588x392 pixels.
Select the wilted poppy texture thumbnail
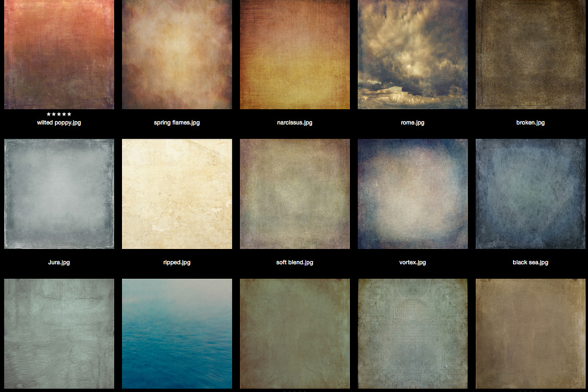(x=59, y=54)
